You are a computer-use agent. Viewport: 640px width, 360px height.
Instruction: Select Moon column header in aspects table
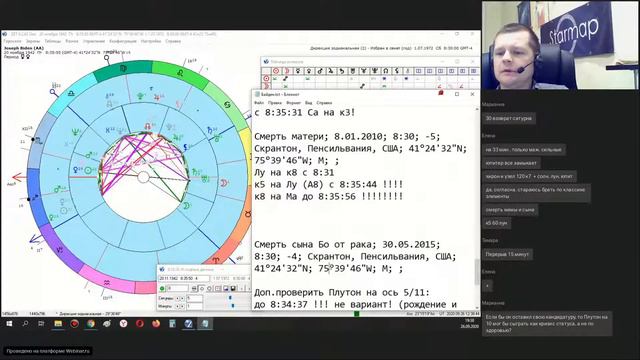pyautogui.click(x=287, y=71)
